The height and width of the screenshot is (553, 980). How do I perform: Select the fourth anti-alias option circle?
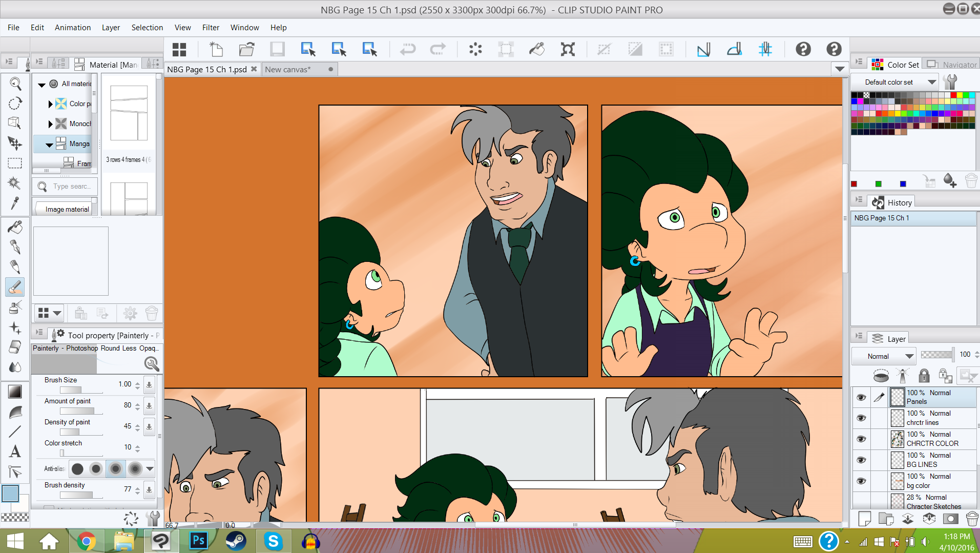(135, 468)
